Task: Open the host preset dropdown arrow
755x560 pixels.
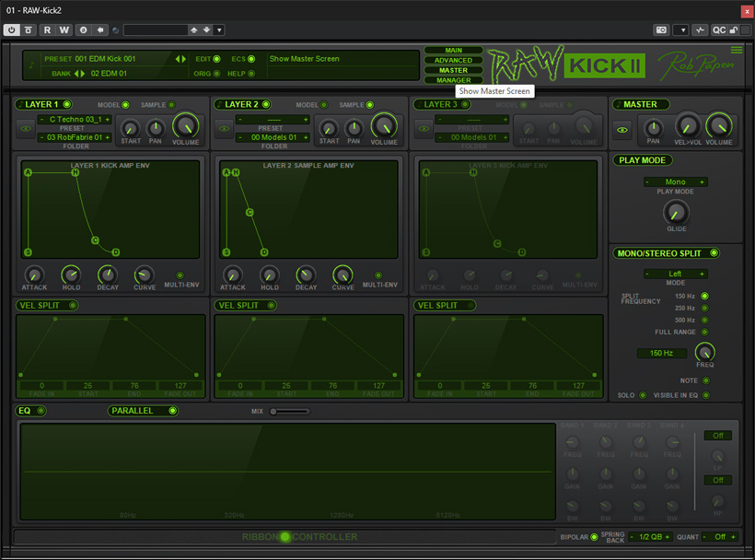Action: click(x=219, y=29)
